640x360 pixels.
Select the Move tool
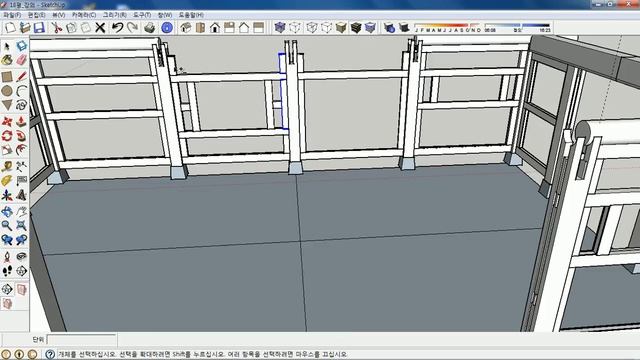7,121
